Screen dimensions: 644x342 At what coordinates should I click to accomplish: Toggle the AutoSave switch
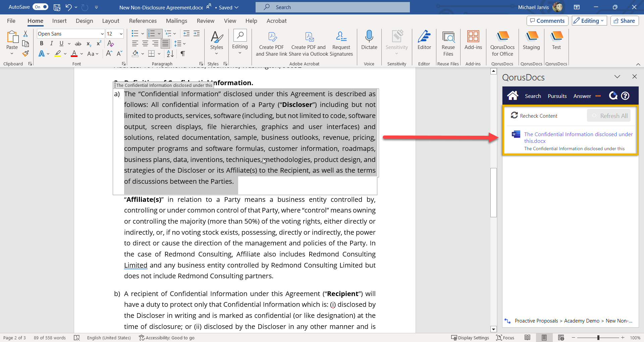[x=40, y=7]
